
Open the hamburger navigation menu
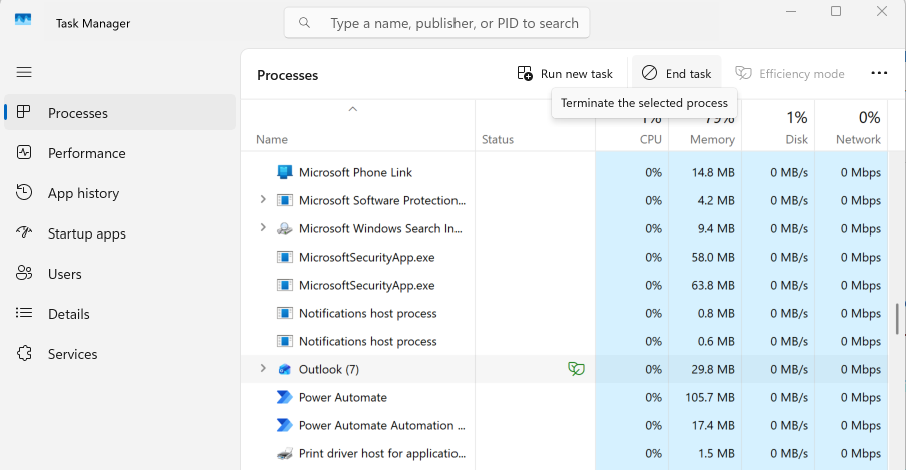pos(24,72)
